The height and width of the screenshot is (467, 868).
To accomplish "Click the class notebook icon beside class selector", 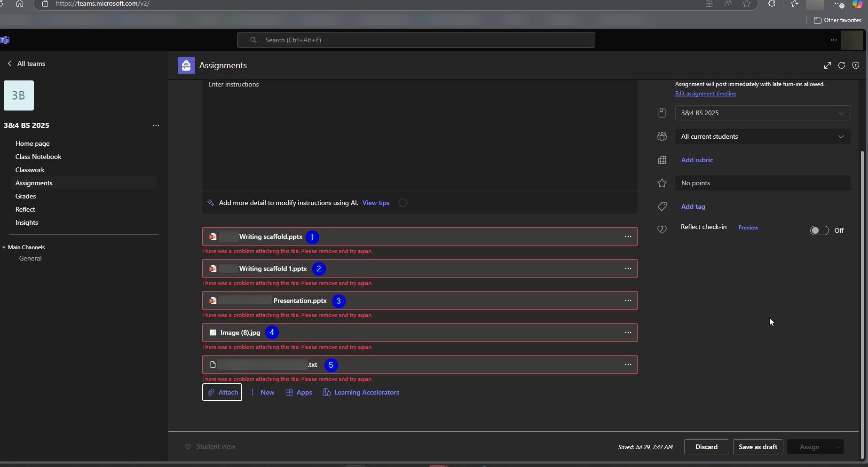I will click(x=662, y=113).
